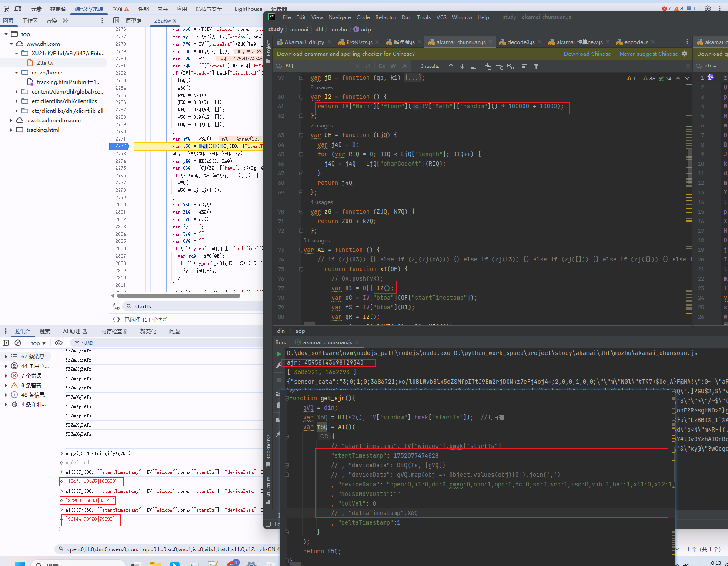Open the Bookmarks tool window stripe

(x=268, y=450)
